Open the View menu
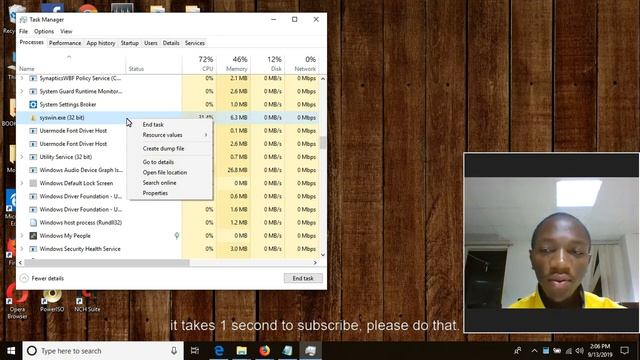The height and width of the screenshot is (360, 640). pos(66,31)
